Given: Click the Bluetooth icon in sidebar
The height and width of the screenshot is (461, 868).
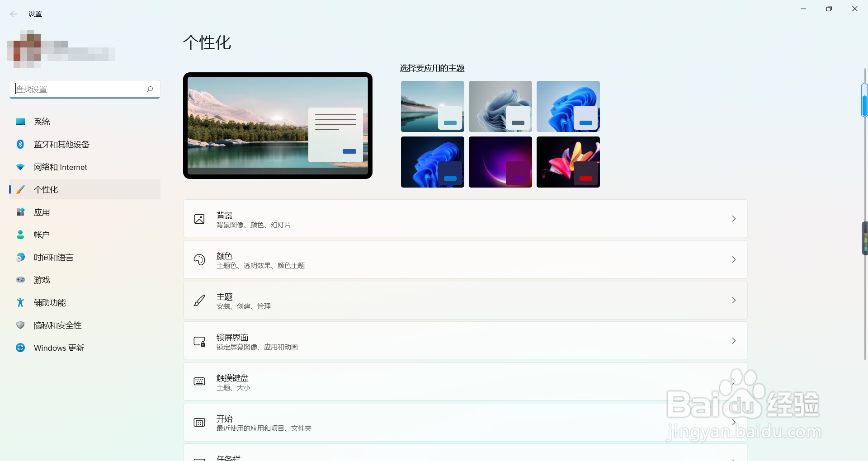Looking at the screenshot, I should pyautogui.click(x=20, y=144).
